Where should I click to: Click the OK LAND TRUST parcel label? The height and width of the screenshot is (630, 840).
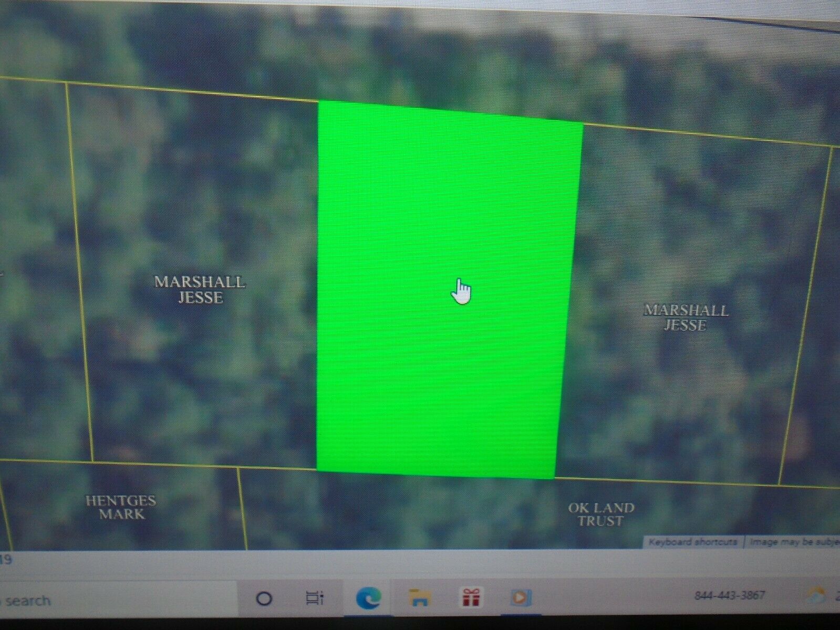(x=602, y=514)
